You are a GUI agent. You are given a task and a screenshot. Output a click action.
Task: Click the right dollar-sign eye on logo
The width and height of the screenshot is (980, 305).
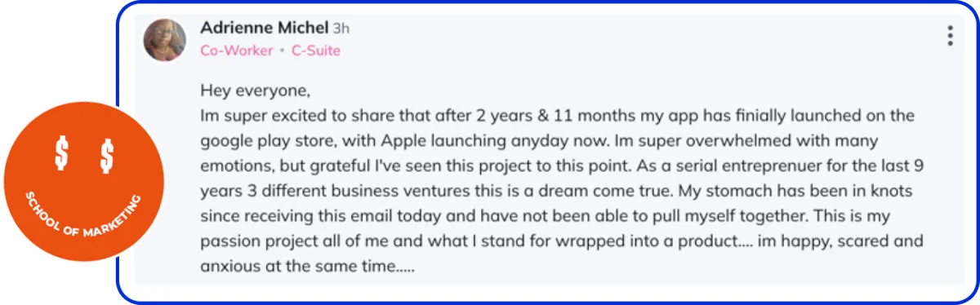(107, 155)
